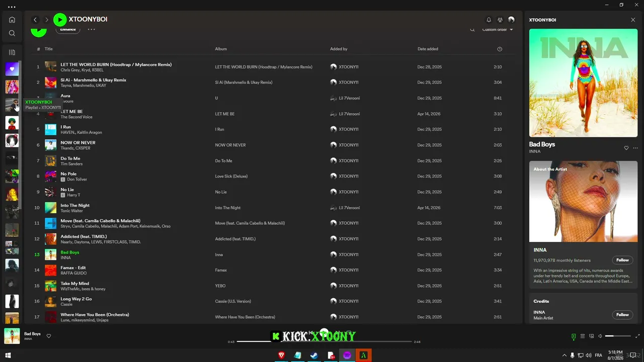Image resolution: width=644 pixels, height=362 pixels.
Task: Search within the playlist
Action: click(472, 30)
